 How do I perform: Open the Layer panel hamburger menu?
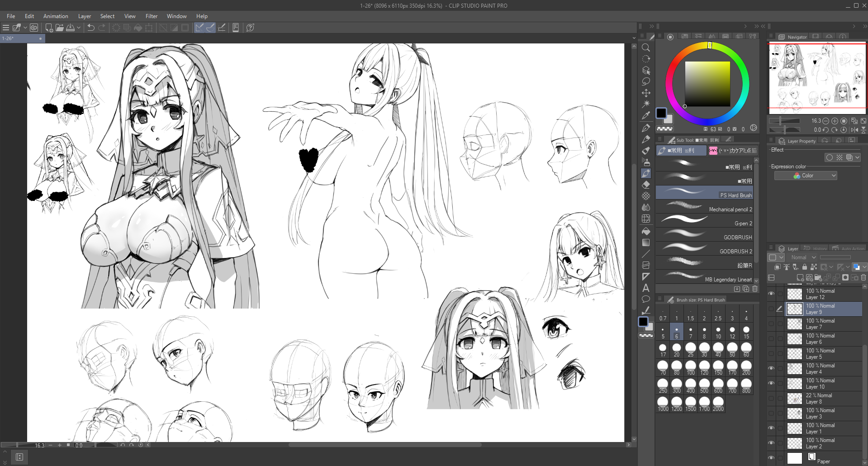771,248
